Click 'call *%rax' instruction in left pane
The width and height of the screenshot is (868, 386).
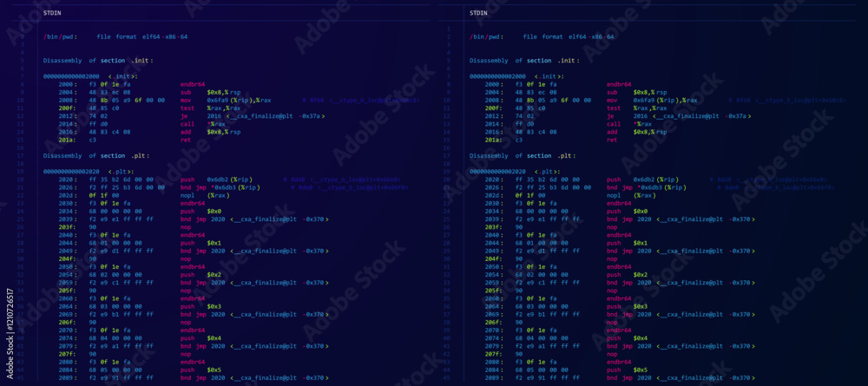coord(203,124)
